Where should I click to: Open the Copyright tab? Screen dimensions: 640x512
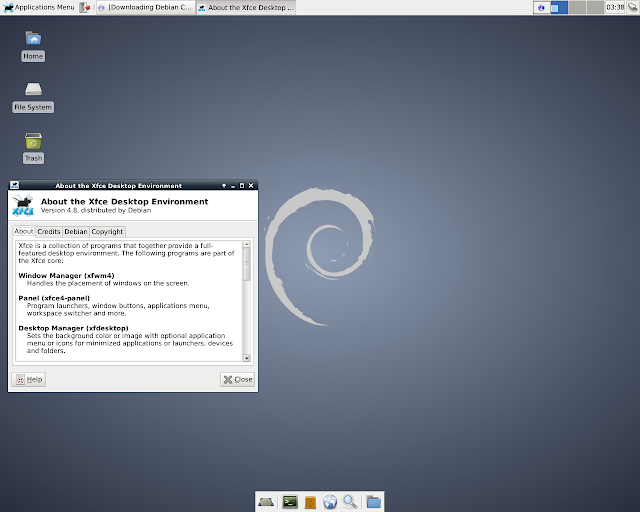click(107, 232)
